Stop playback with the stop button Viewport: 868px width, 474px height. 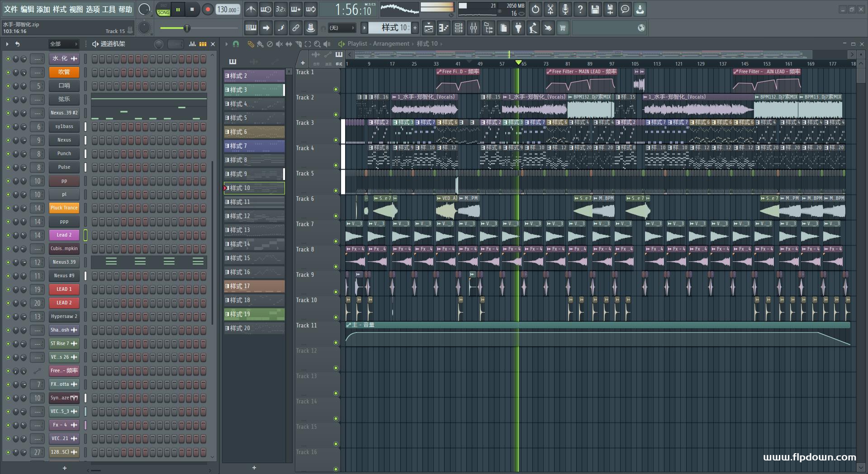pyautogui.click(x=192, y=9)
